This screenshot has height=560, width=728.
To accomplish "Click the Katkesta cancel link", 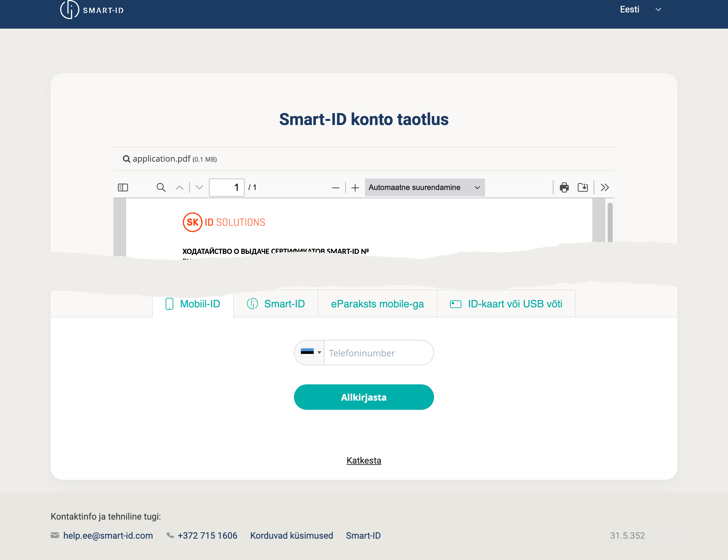I will coord(364,460).
